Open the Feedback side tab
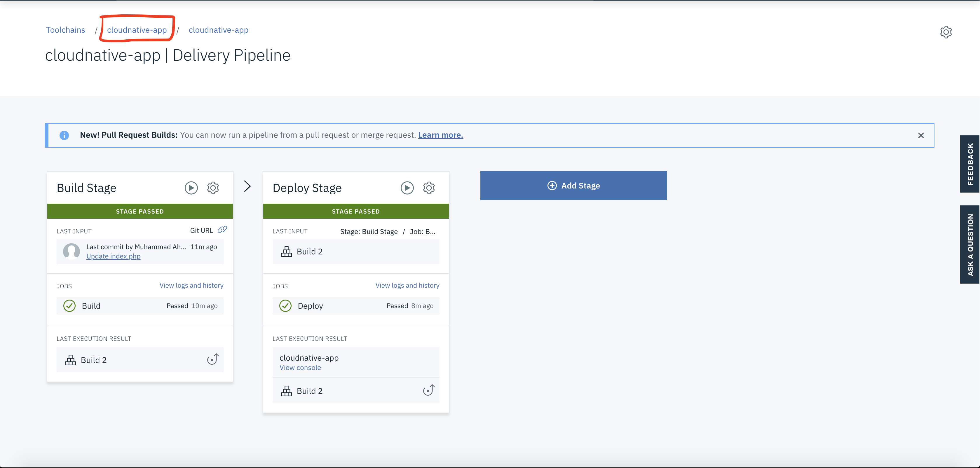Screen dimensions: 980x468 click(x=970, y=164)
